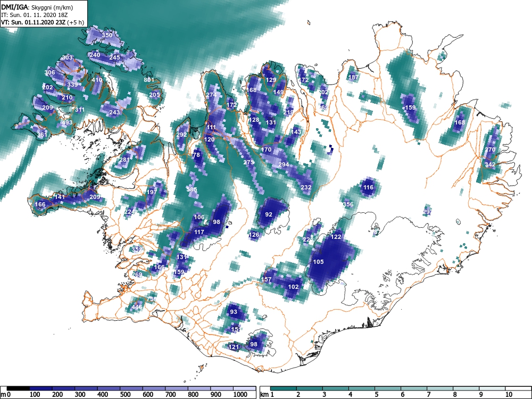Click the 311 value label
Viewport: 532px width, 399px height.
click(x=80, y=110)
